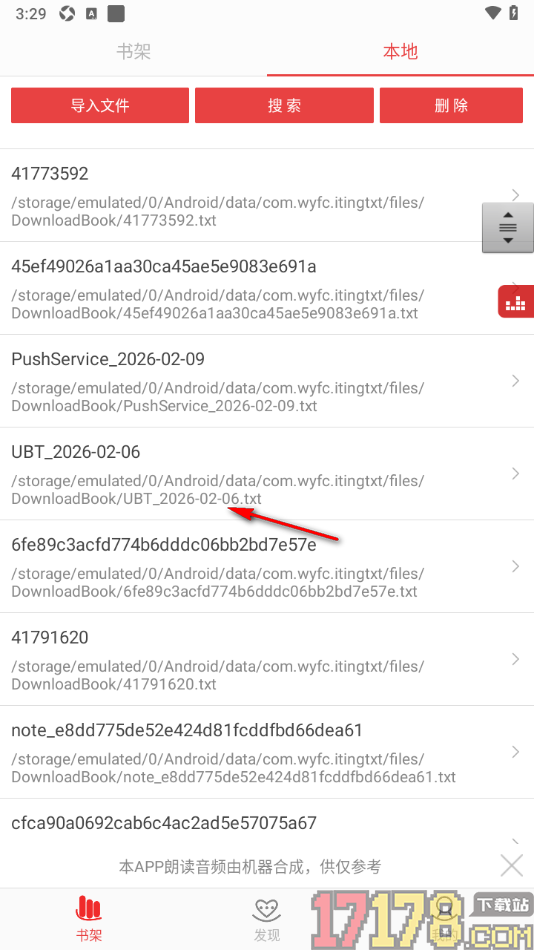This screenshot has width=534, height=950.
Task: Tap the battery status icon
Action: pyautogui.click(x=514, y=13)
